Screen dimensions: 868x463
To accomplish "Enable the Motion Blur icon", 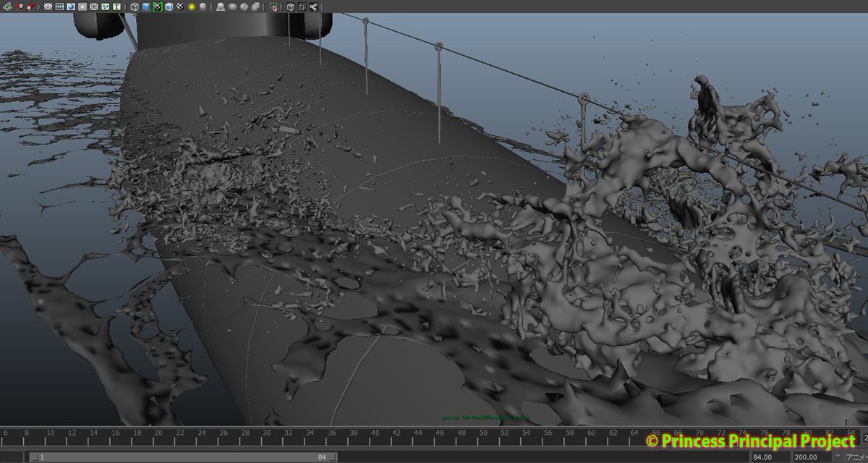I will point(232,7).
